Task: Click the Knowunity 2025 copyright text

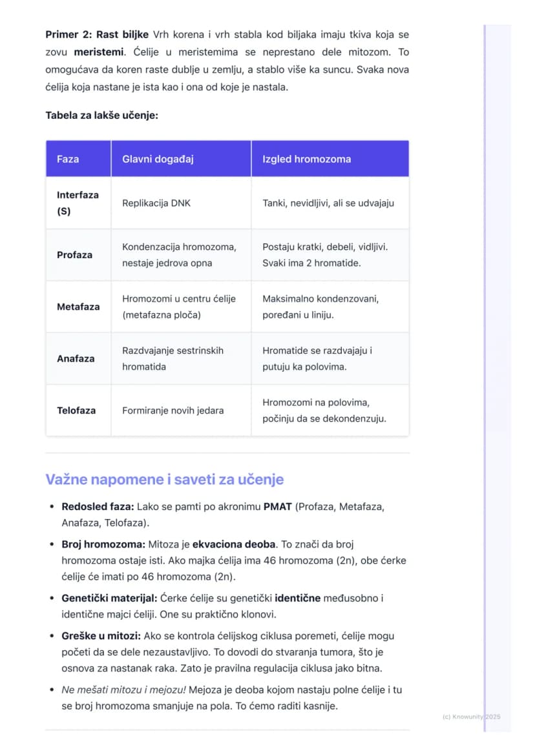Action: (471, 717)
